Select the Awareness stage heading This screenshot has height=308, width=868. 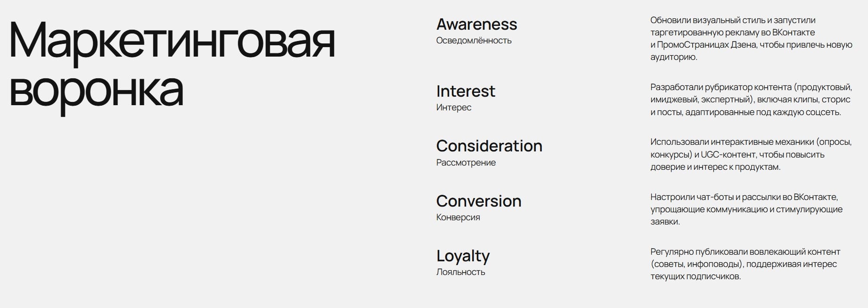tap(476, 24)
